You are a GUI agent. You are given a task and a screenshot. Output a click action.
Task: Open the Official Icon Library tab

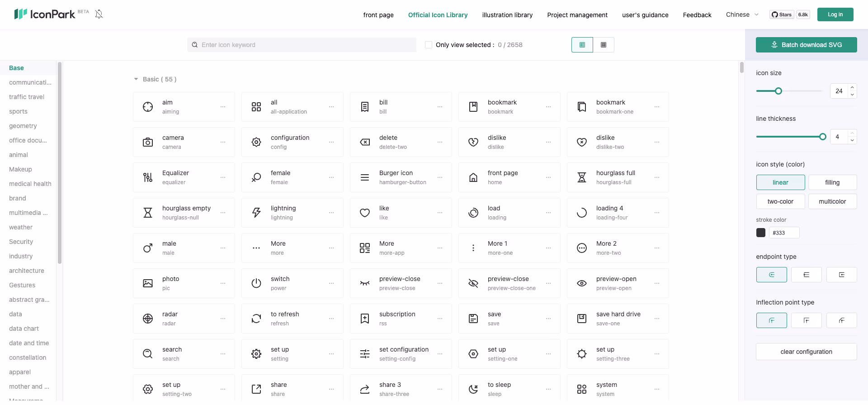point(438,15)
